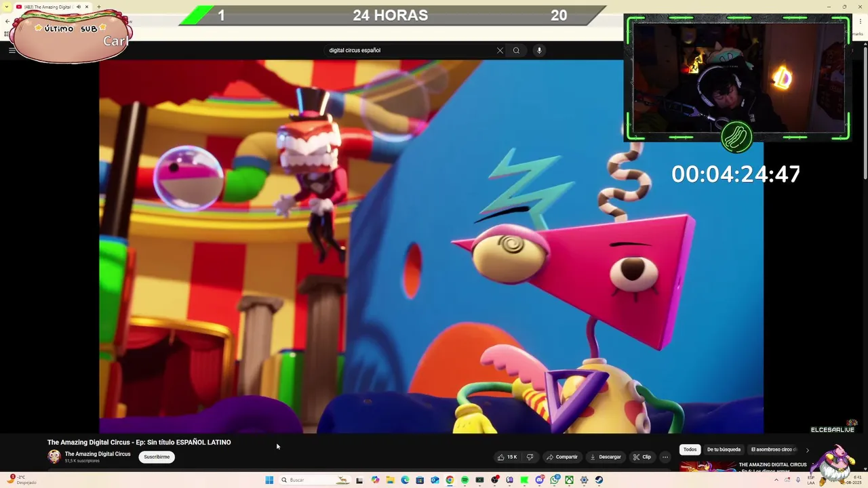Viewport: 868px width, 488px height.
Task: Open File Explorer from the taskbar
Action: (x=390, y=480)
